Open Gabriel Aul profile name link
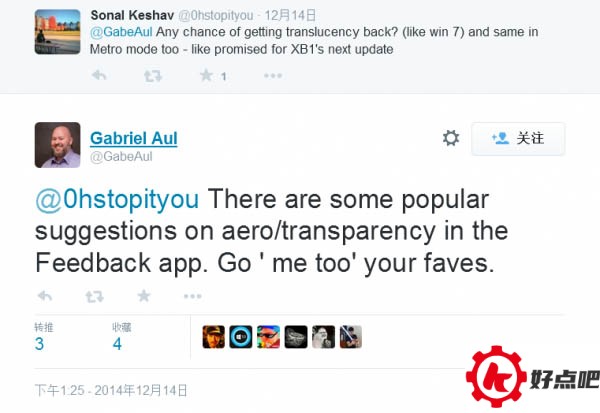This screenshot has height=413, width=600. pyautogui.click(x=134, y=138)
